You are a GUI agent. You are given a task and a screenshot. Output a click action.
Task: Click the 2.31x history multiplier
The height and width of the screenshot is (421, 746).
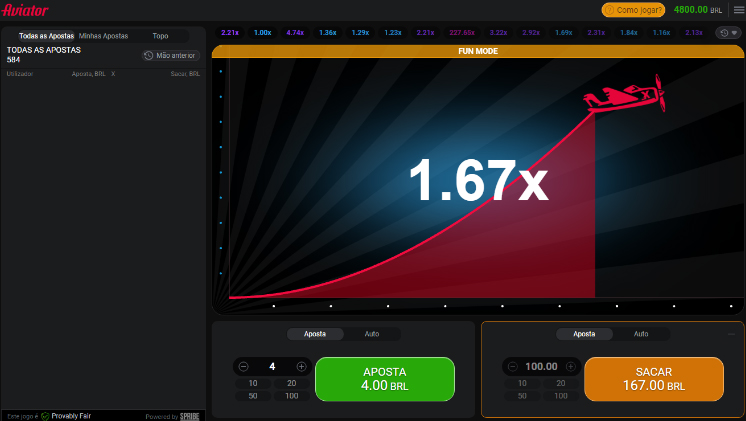tap(596, 33)
